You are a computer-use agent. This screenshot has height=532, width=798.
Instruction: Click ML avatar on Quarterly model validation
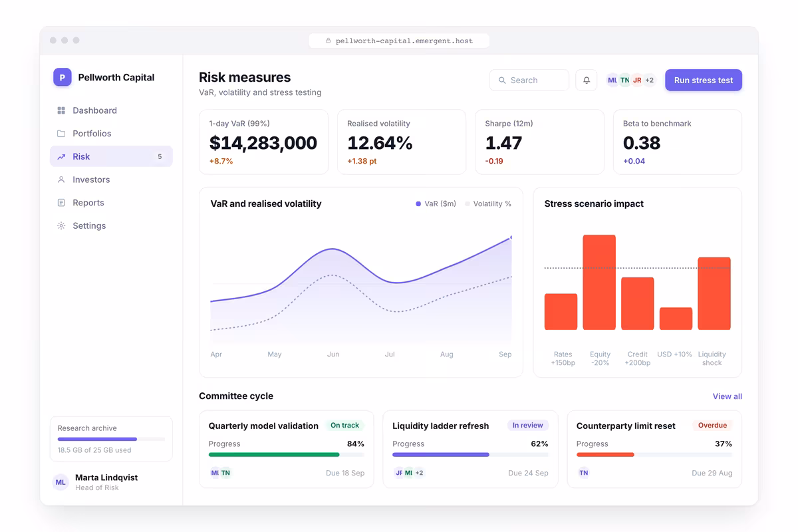215,473
